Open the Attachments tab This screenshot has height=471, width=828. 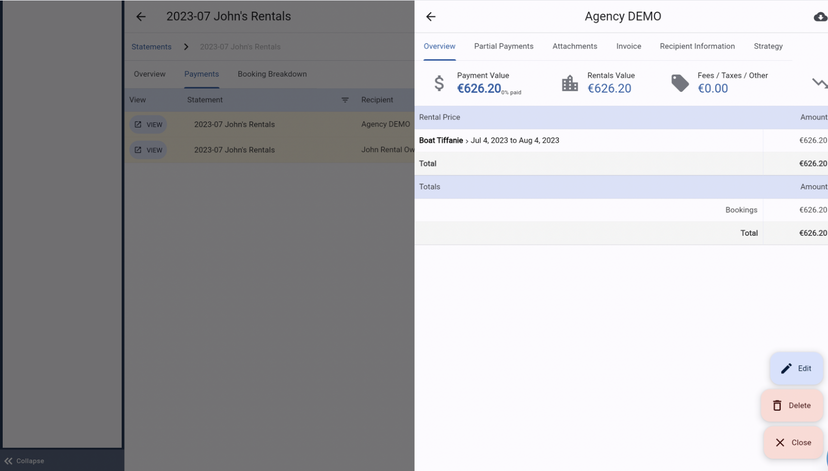[x=575, y=46]
